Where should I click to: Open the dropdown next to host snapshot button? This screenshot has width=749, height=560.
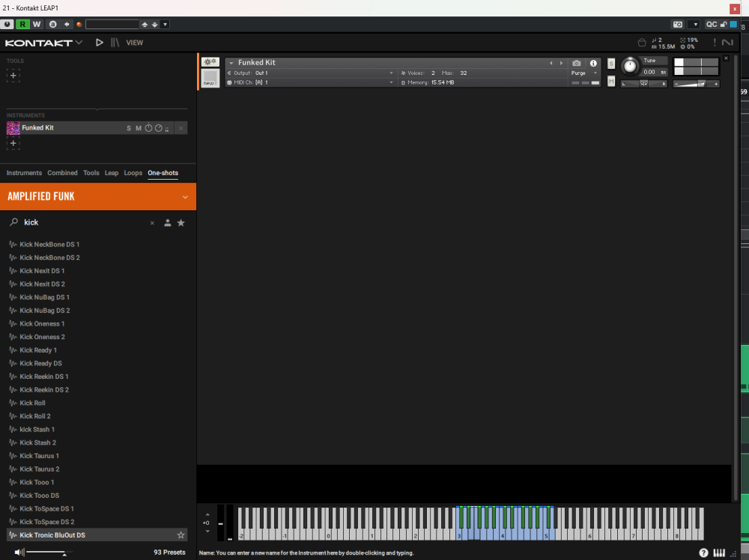(x=695, y=25)
